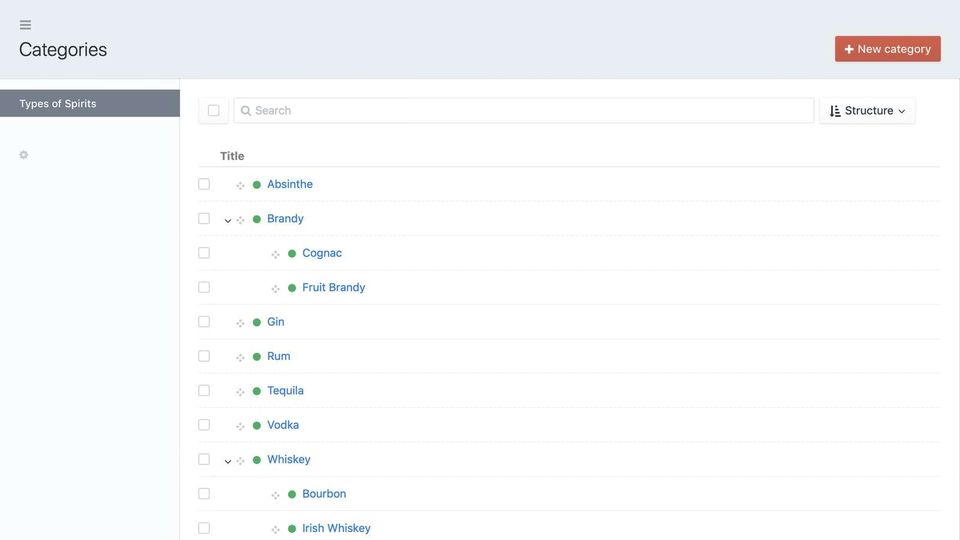Image resolution: width=960 pixels, height=540 pixels.
Task: Open the Fruit Brandy category
Action: 334,287
